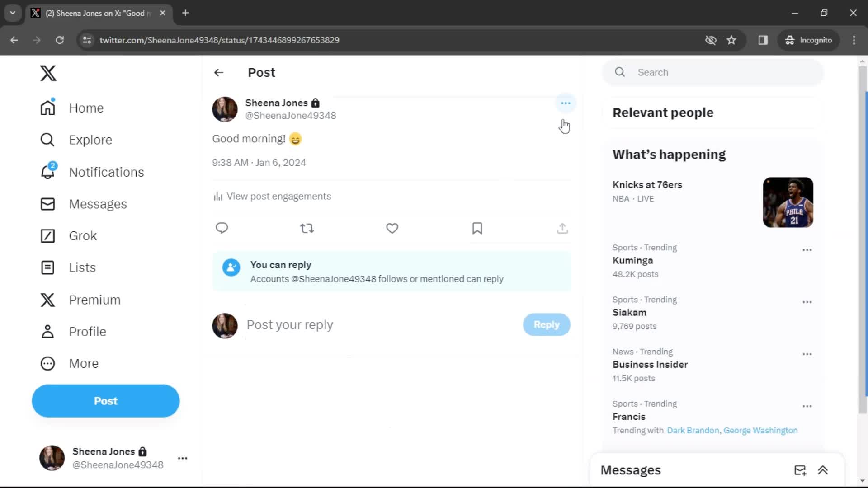Open Explore in sidebar
The image size is (868, 488).
[76, 140]
